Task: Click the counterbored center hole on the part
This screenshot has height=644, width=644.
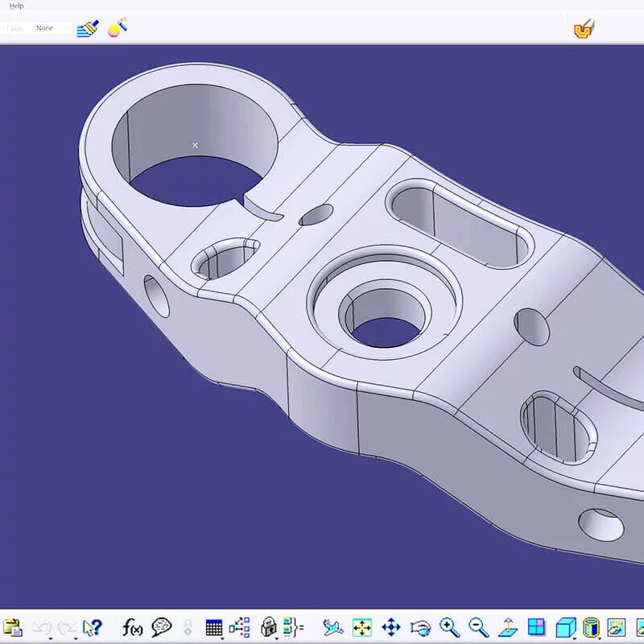Action: 385,312
